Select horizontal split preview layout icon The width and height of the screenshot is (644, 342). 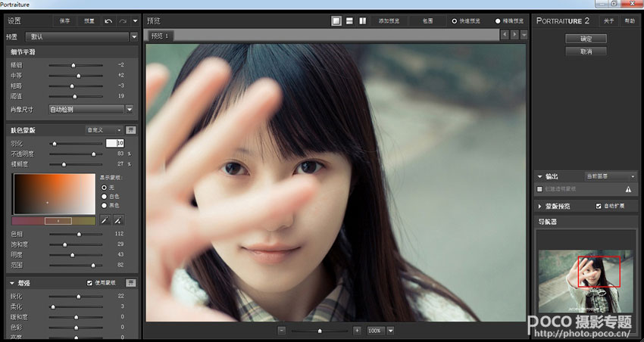pyautogui.click(x=349, y=21)
